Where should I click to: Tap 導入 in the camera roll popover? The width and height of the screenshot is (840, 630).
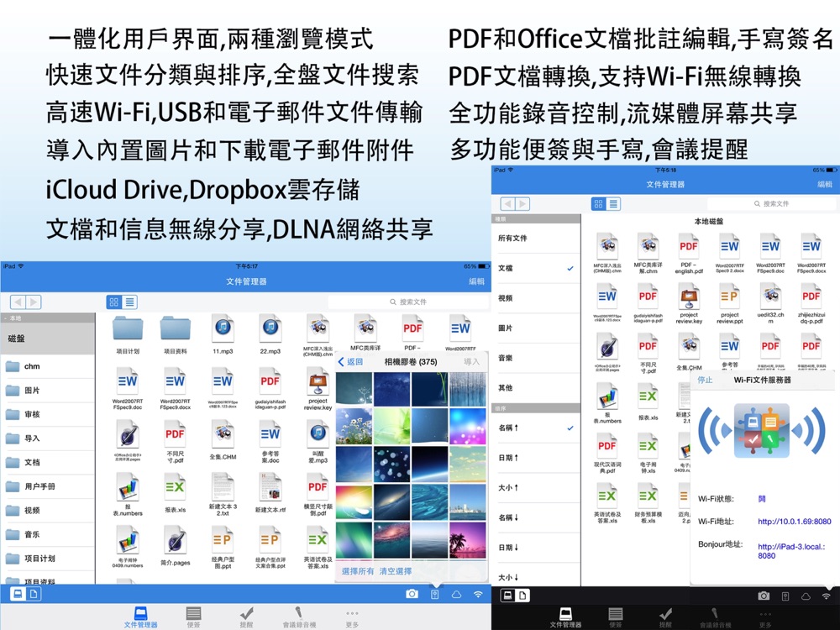pyautogui.click(x=471, y=361)
